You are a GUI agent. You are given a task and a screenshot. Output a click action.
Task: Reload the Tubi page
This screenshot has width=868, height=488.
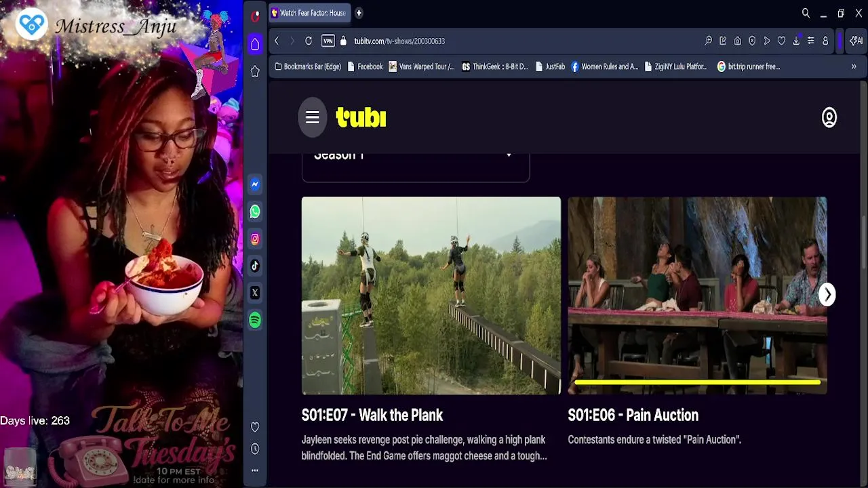tap(309, 41)
